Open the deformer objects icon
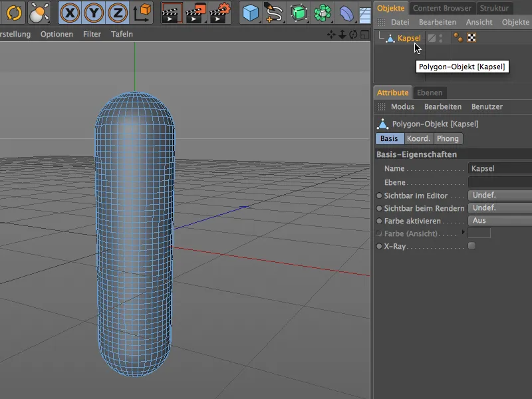 pyautogui.click(x=346, y=13)
